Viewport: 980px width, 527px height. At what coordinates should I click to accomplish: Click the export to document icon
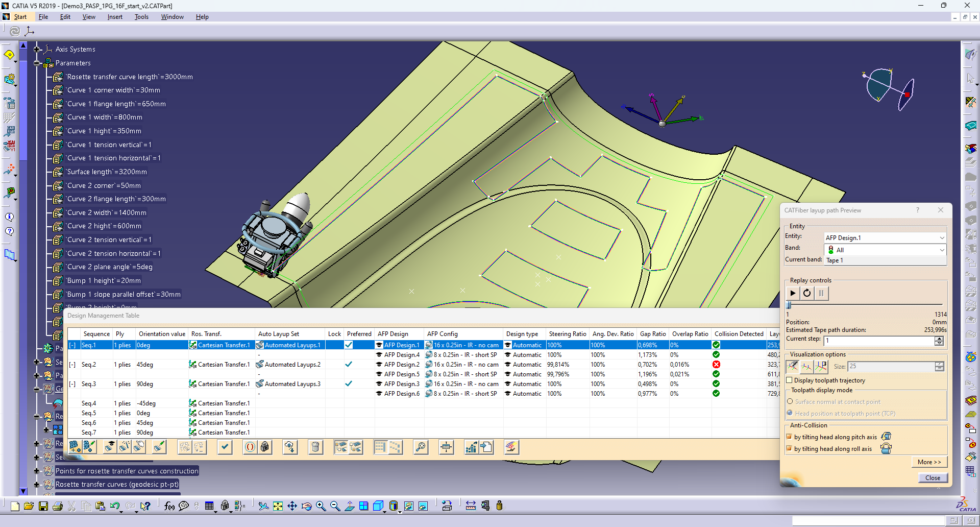486,447
